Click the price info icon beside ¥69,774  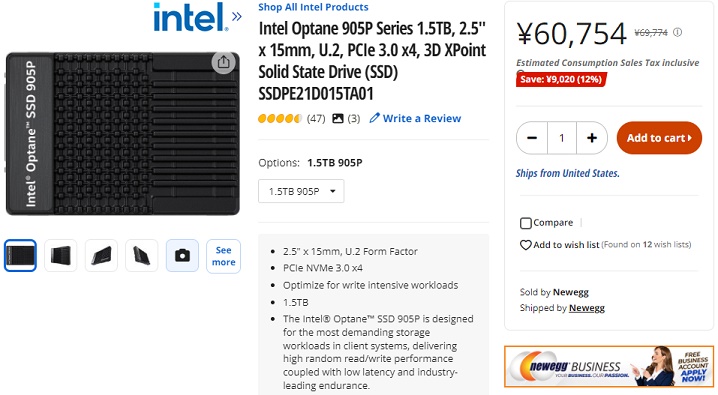pos(678,32)
